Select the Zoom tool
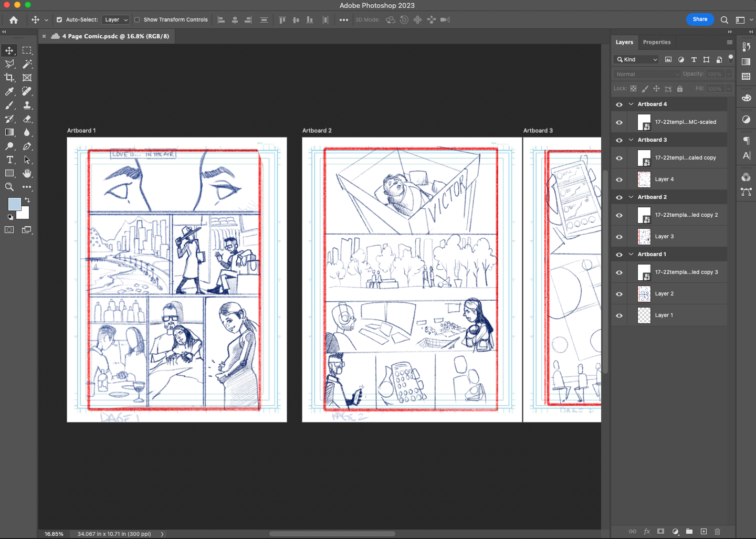The image size is (756, 539). click(x=9, y=187)
